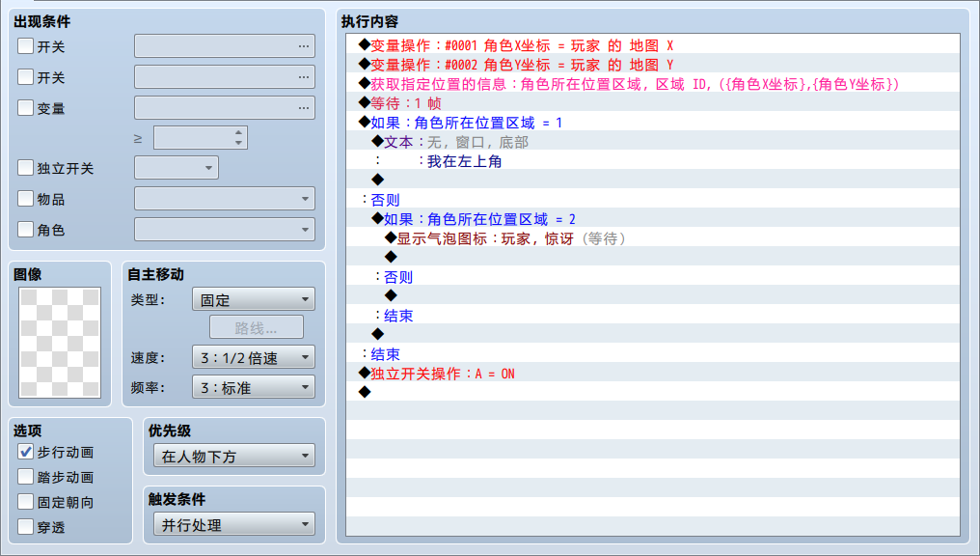Select the 显示气泡图标：玩家, 惊讶 line
The width and height of the screenshot is (980, 556).
pyautogui.click(x=652, y=238)
